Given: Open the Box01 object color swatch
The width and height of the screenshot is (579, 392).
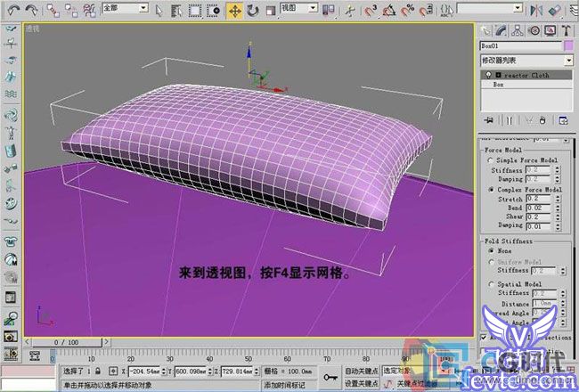Looking at the screenshot, I should [x=568, y=45].
